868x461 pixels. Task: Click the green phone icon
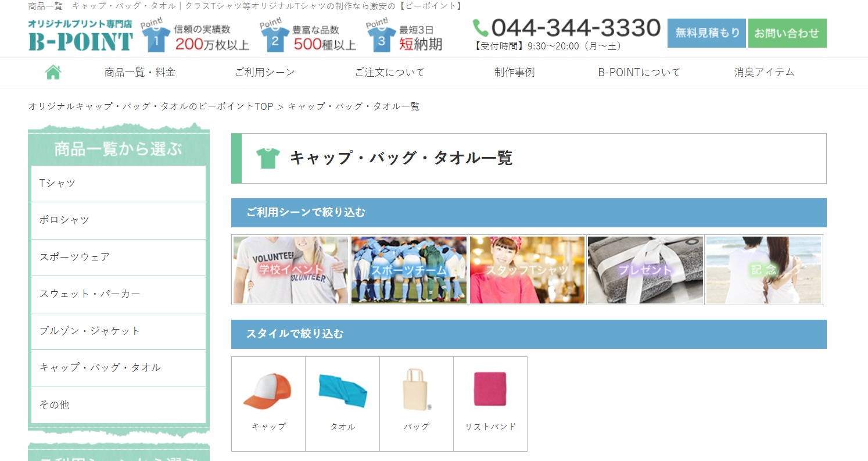tap(480, 28)
